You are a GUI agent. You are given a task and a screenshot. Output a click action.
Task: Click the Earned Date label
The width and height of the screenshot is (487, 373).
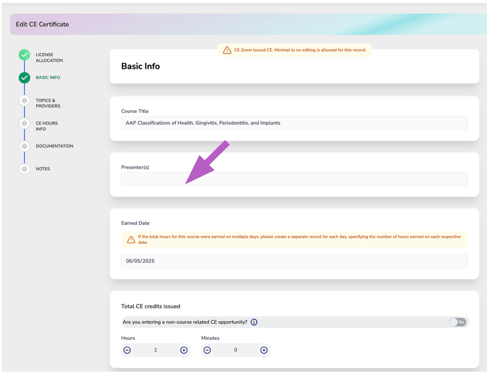coord(135,223)
